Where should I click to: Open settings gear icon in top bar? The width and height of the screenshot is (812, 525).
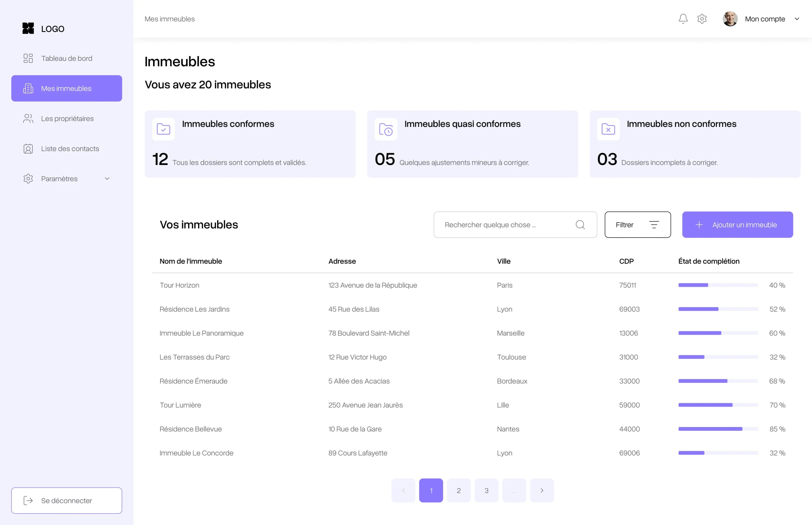tap(702, 19)
